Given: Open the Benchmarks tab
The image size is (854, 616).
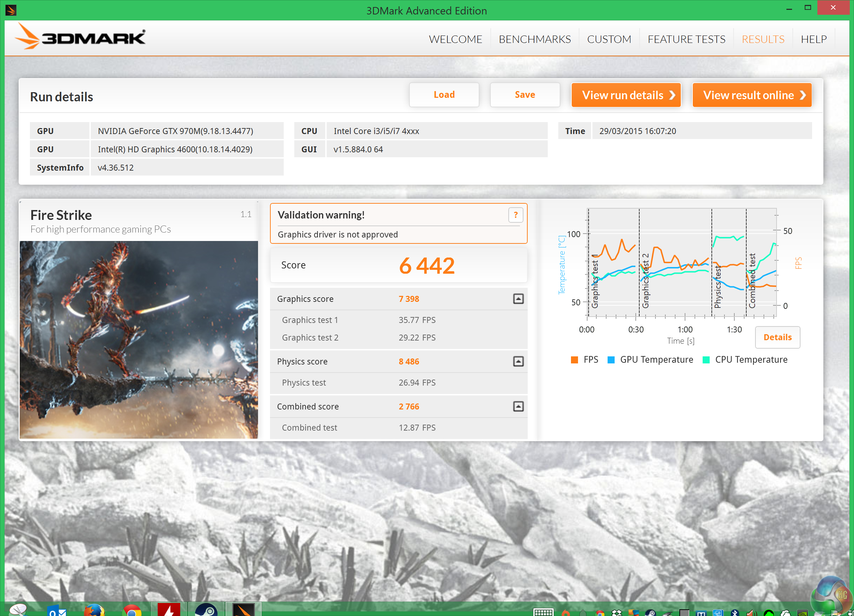Looking at the screenshot, I should pos(534,39).
